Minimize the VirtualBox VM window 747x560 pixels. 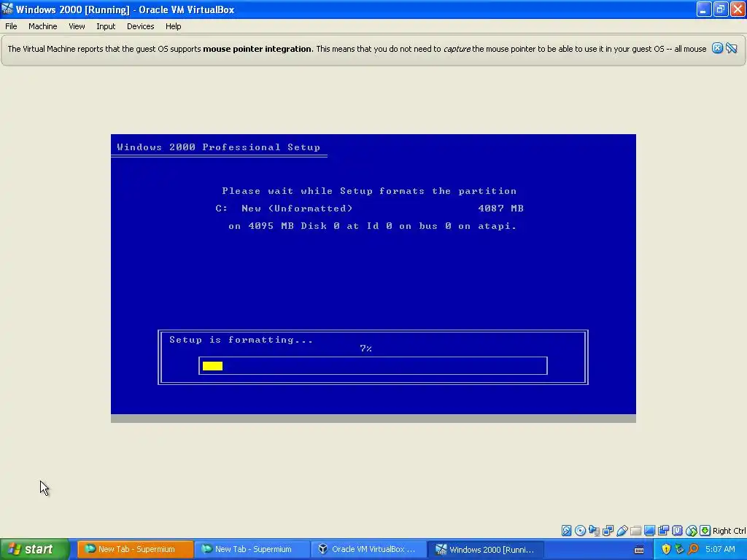704,9
